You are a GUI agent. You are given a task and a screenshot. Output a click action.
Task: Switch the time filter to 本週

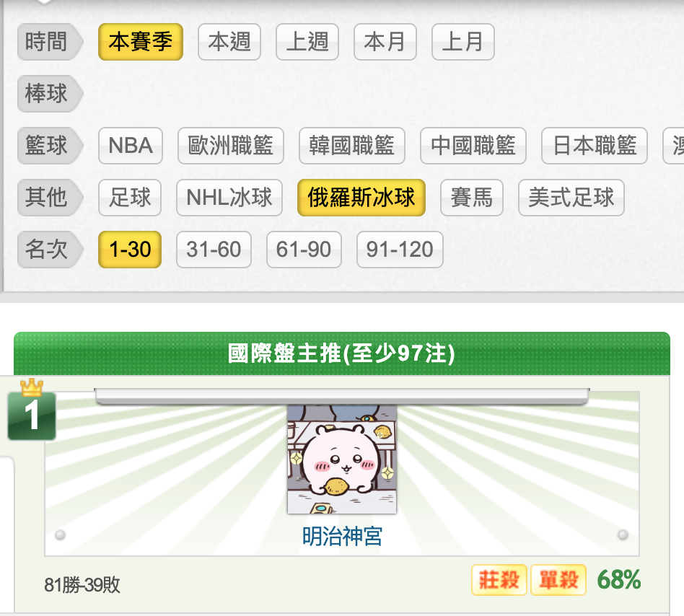(x=229, y=42)
